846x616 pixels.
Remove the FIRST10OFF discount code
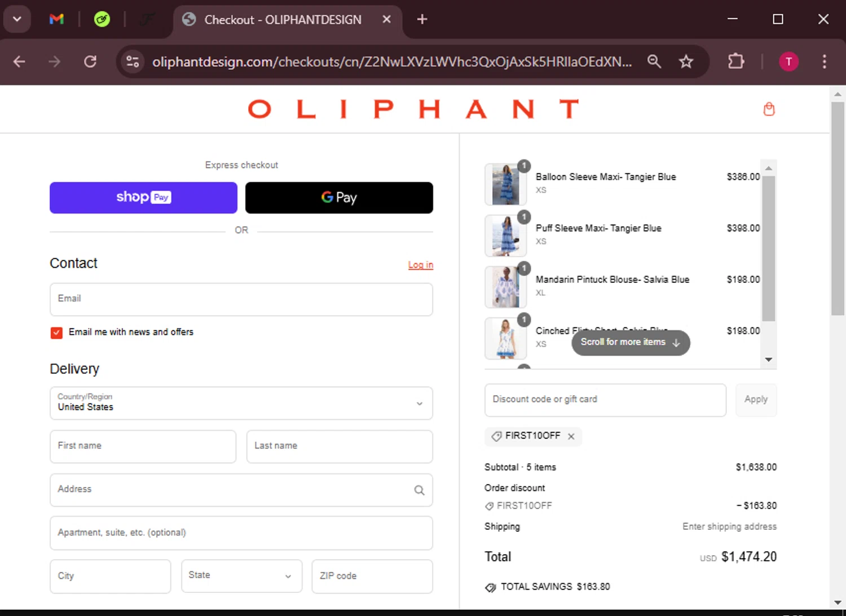click(x=571, y=436)
